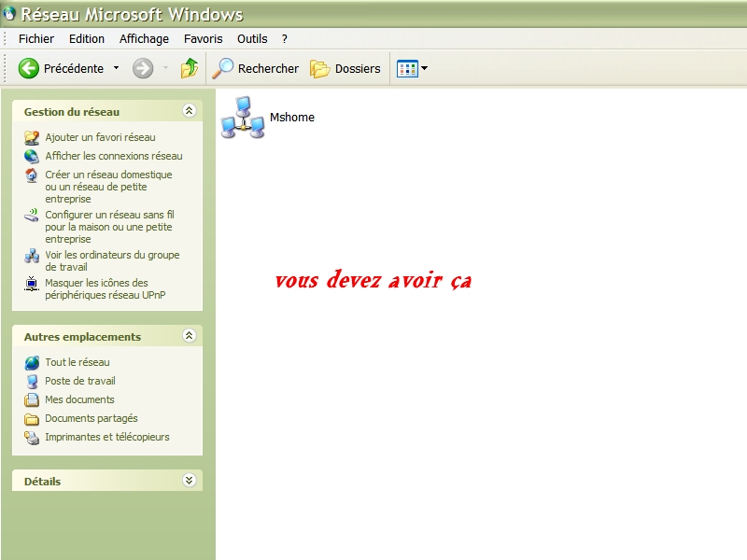Click the views grid icon
747x560 pixels.
[407, 68]
